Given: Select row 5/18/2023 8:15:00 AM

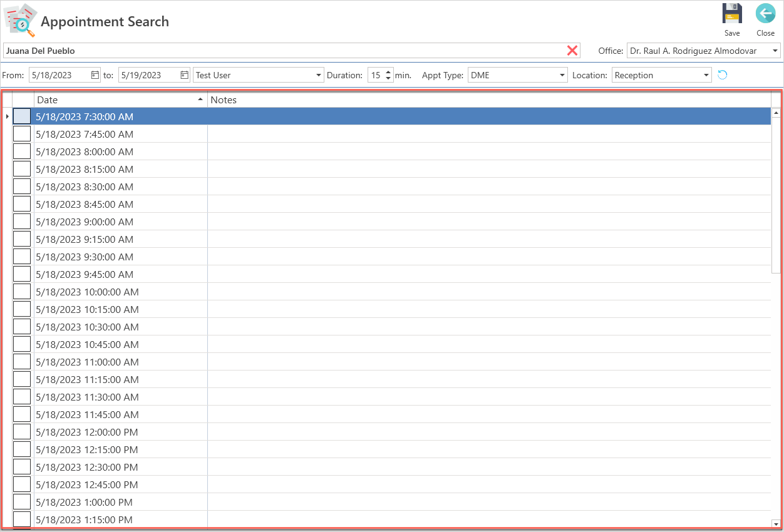Looking at the screenshot, I should (x=391, y=169).
